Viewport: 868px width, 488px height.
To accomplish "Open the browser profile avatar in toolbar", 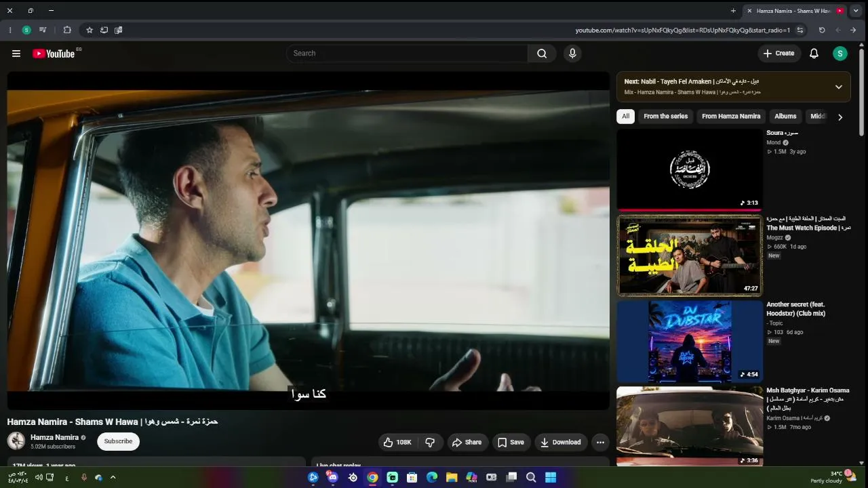I will coord(26,30).
